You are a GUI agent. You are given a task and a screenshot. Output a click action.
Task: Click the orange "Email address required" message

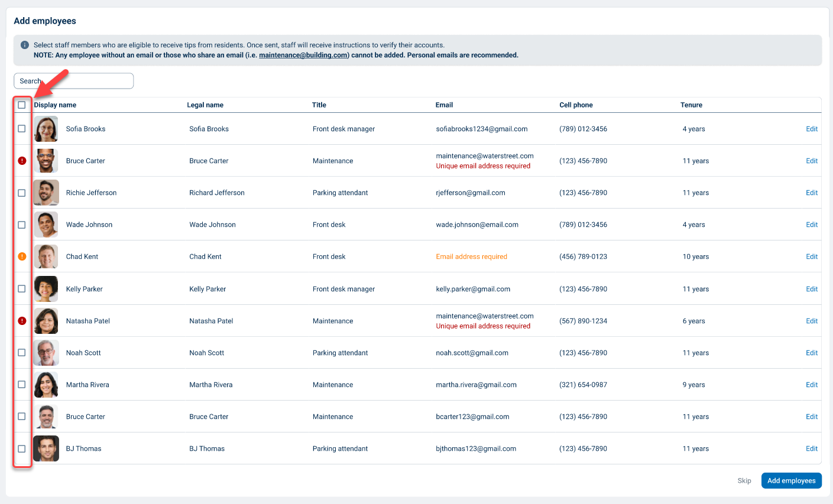pos(472,256)
